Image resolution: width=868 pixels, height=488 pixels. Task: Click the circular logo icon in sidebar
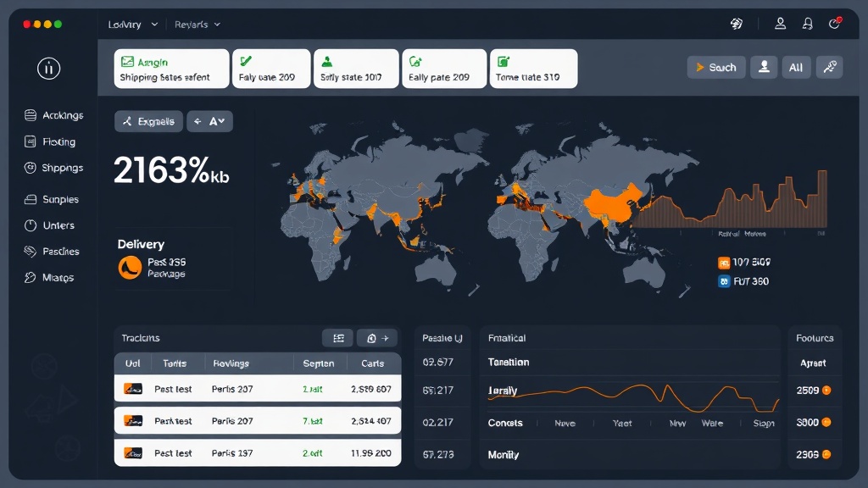pos(48,69)
